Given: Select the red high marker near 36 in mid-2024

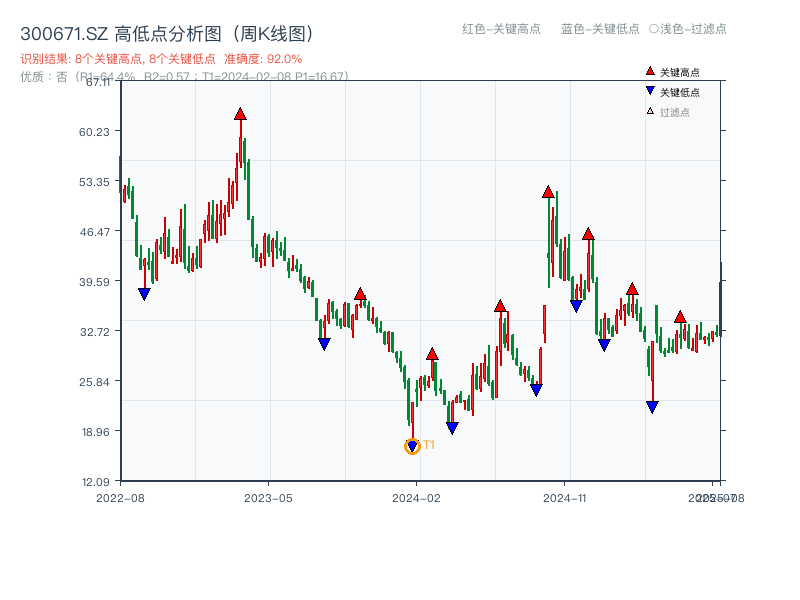Looking at the screenshot, I should 500,306.
